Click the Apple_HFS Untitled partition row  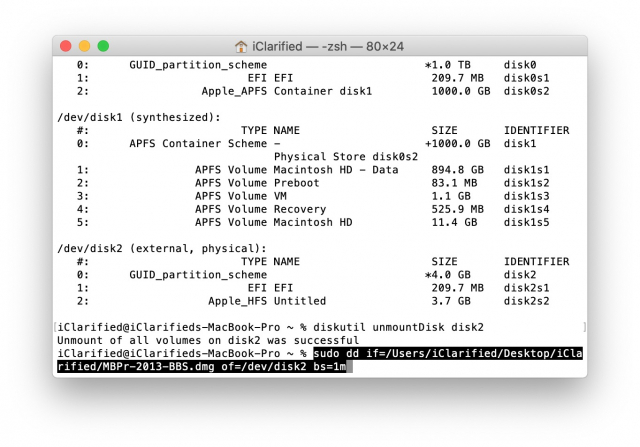coord(313,301)
